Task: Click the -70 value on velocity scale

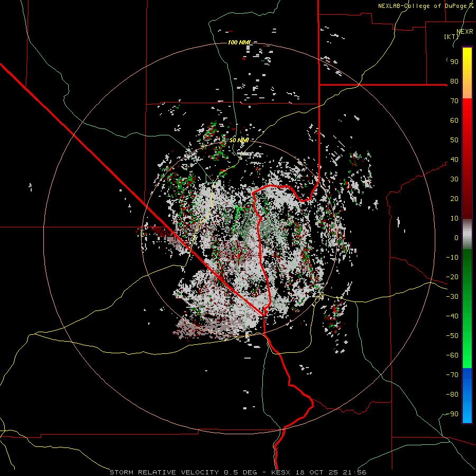Action: 452,375
